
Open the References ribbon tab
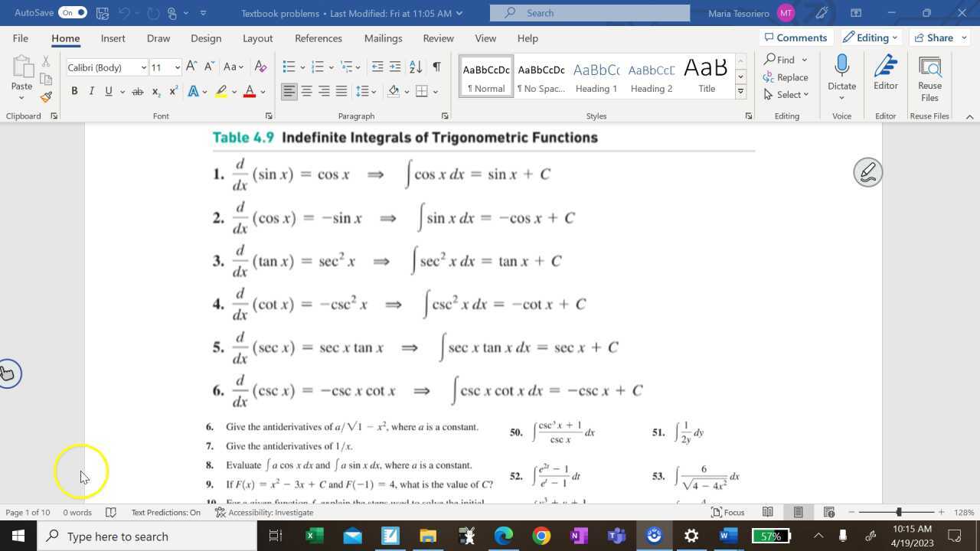click(318, 37)
